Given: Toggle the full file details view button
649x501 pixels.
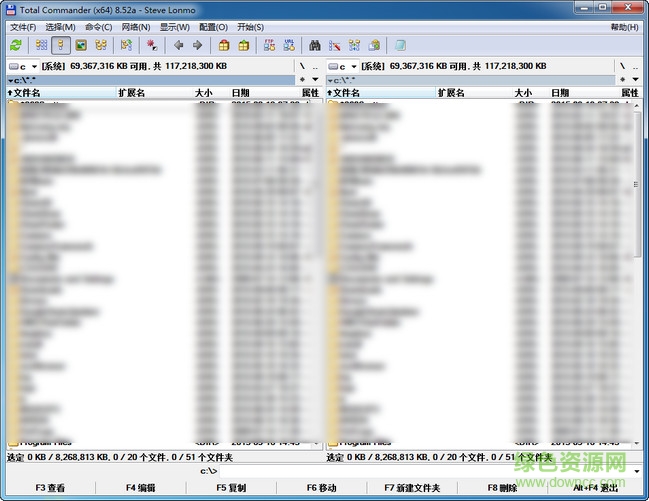Looking at the screenshot, I should tap(61, 45).
